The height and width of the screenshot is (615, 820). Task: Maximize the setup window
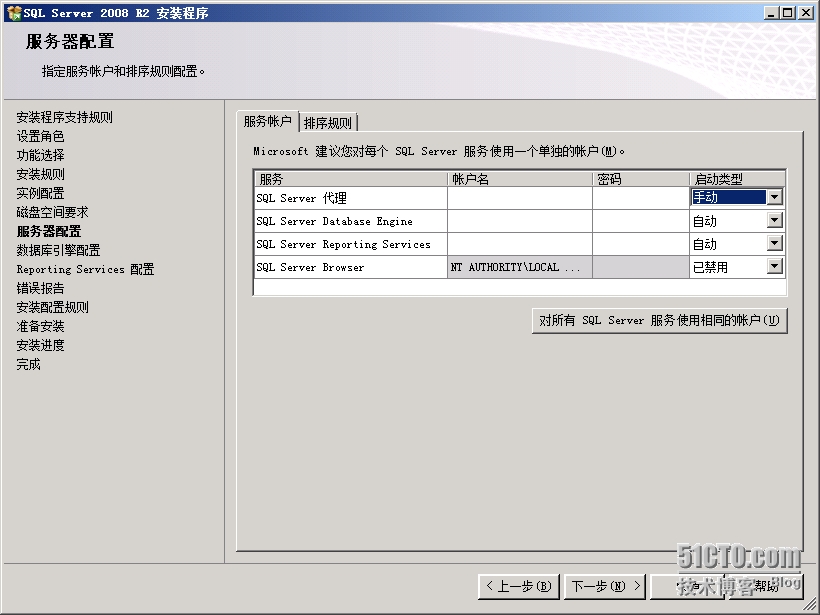788,13
